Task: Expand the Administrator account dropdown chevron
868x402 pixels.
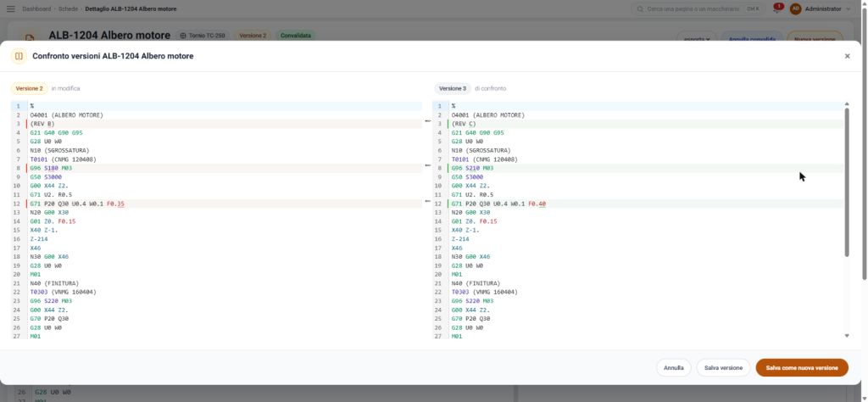Action: [849, 8]
